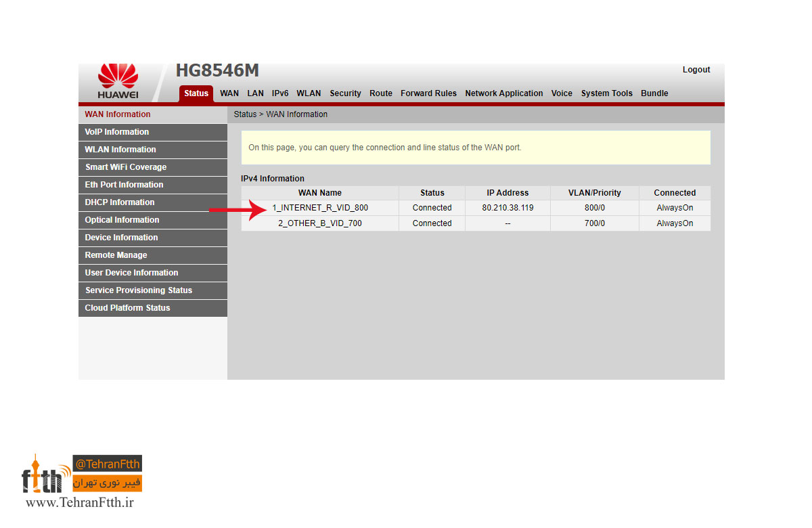
Task: Click Connected status of 1_INTERNET_R_VID_800
Action: pos(432,208)
